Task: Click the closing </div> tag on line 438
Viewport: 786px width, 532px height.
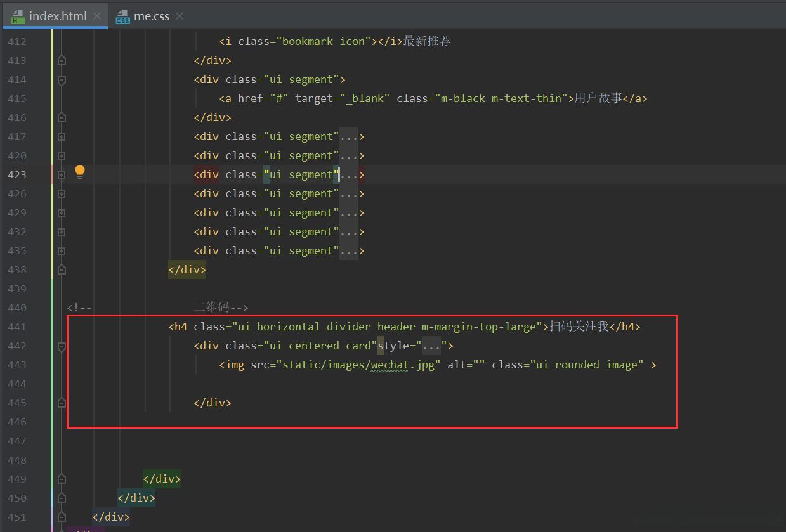Action: [187, 269]
